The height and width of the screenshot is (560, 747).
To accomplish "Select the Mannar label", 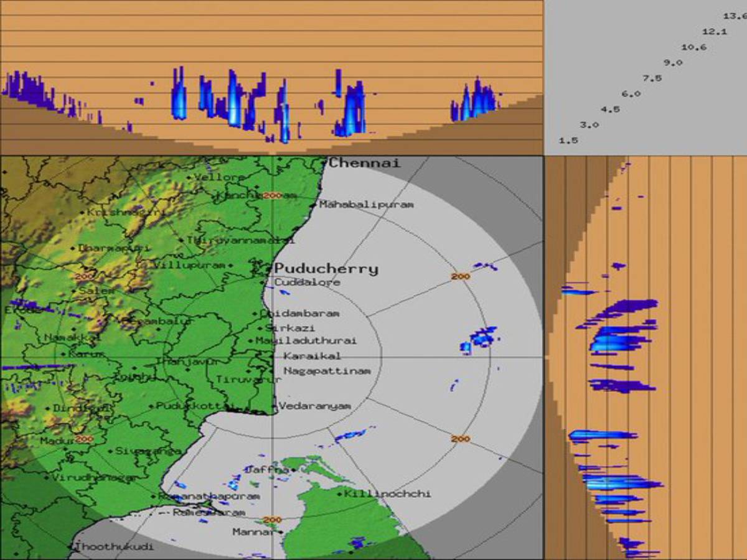I will point(253,532).
